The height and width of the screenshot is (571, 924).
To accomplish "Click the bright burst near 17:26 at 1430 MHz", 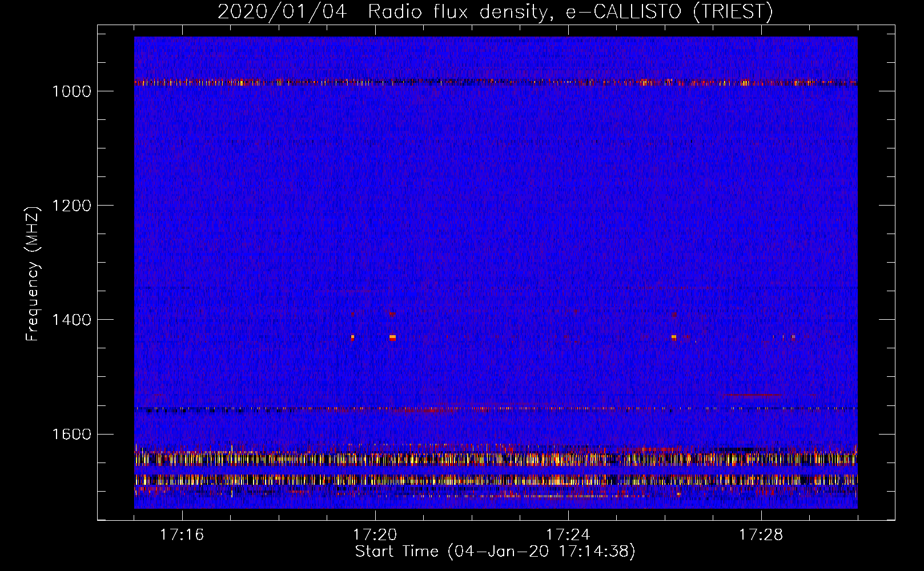I will 674,338.
